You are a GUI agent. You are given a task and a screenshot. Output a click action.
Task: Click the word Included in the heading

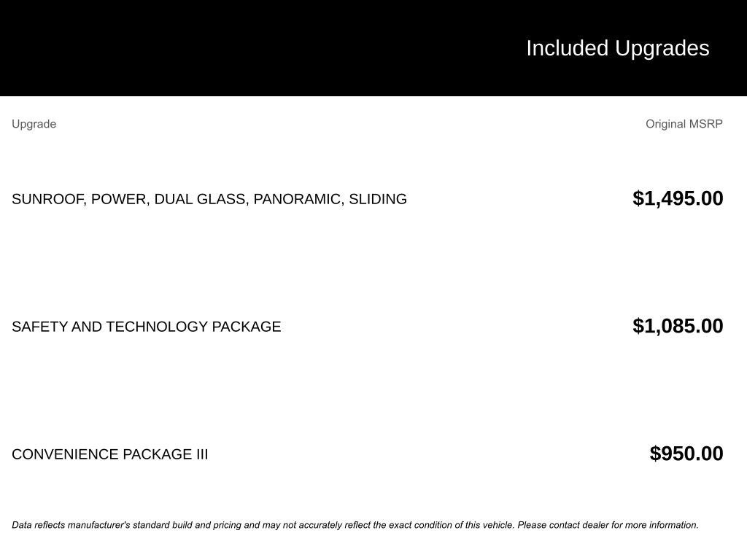tap(567, 48)
